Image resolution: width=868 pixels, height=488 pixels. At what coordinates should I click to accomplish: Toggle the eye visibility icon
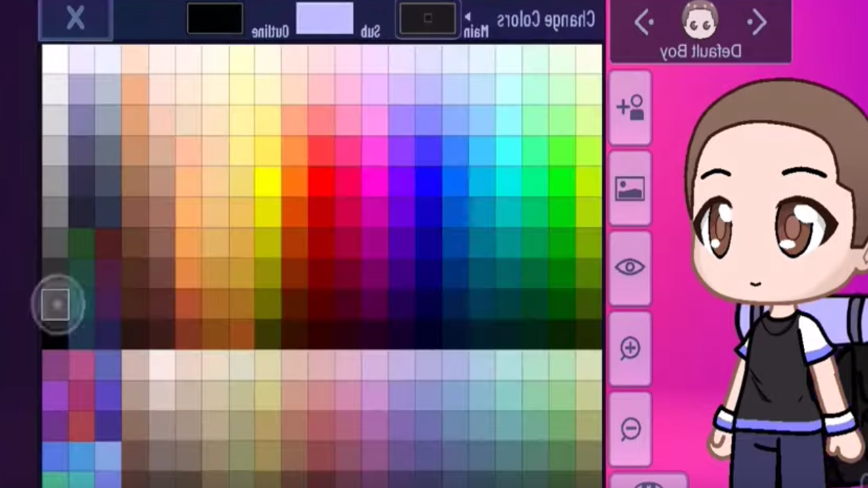[630, 267]
